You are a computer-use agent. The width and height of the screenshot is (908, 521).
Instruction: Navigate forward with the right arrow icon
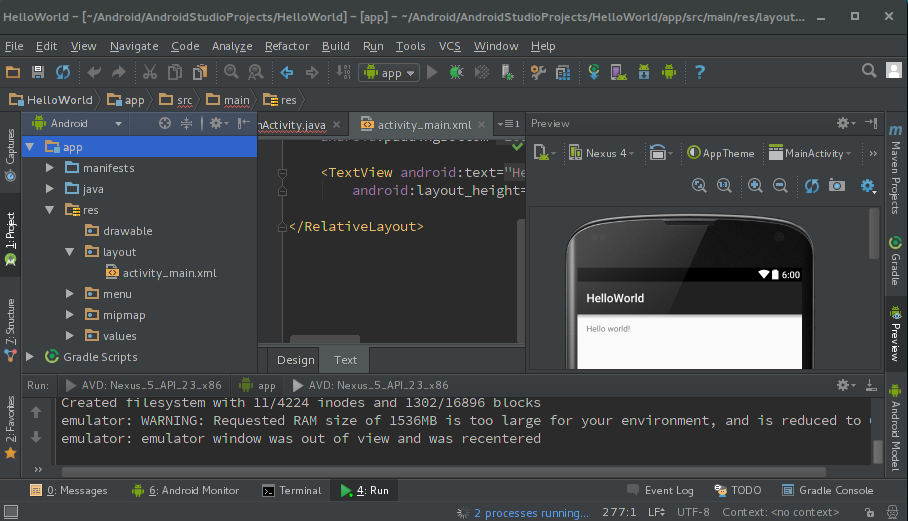click(x=312, y=72)
